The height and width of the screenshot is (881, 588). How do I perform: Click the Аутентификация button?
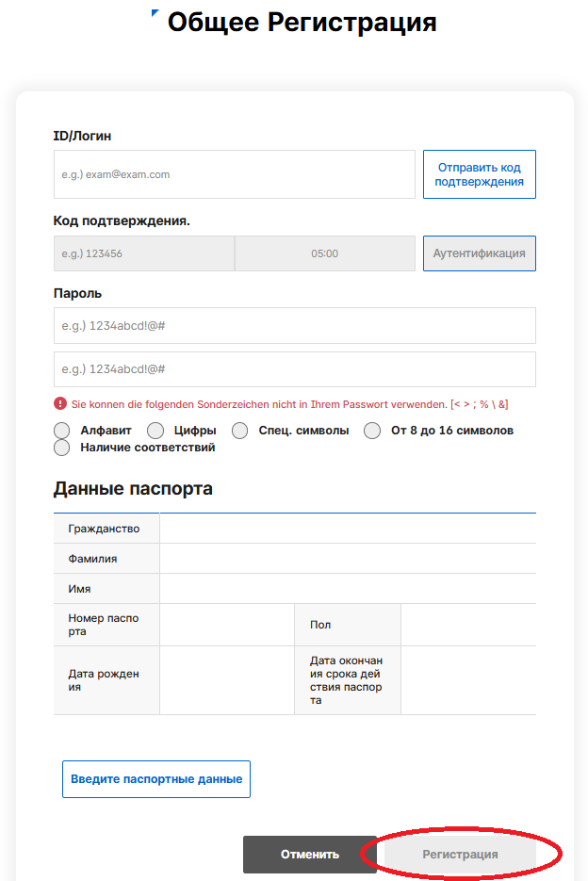(x=480, y=253)
